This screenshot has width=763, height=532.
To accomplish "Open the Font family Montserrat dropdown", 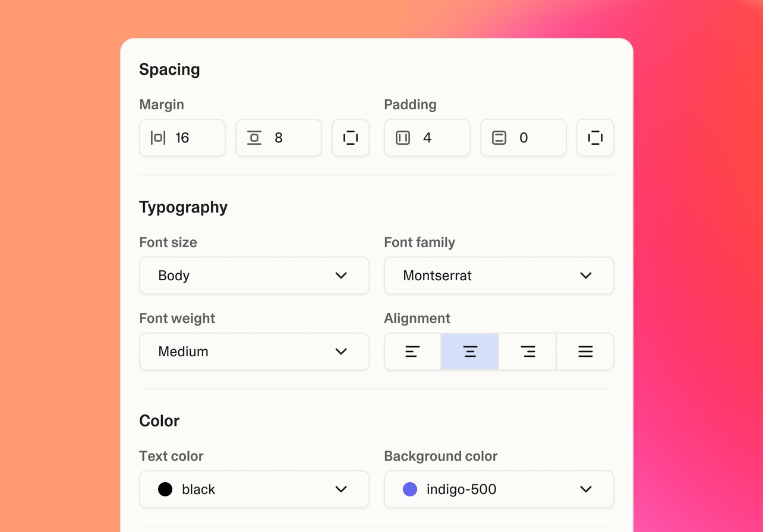I will point(499,275).
